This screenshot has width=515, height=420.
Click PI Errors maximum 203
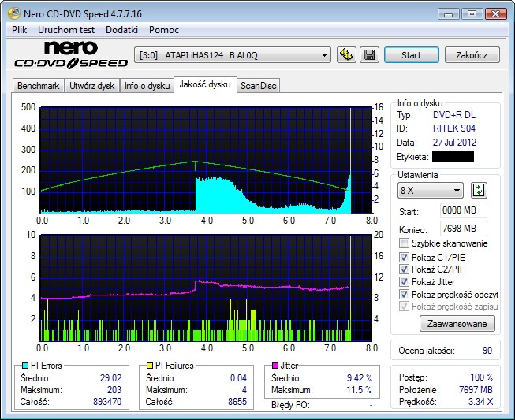[114, 390]
